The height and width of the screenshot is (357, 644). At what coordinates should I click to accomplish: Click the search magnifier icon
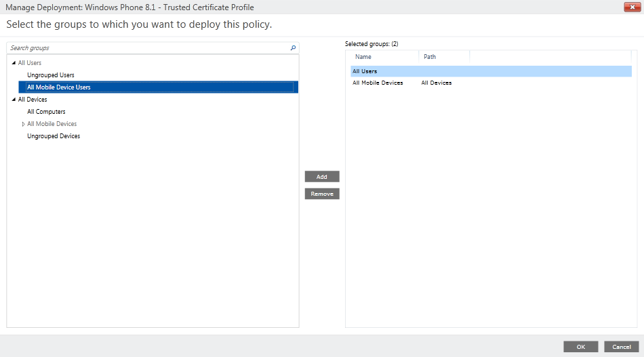[293, 48]
